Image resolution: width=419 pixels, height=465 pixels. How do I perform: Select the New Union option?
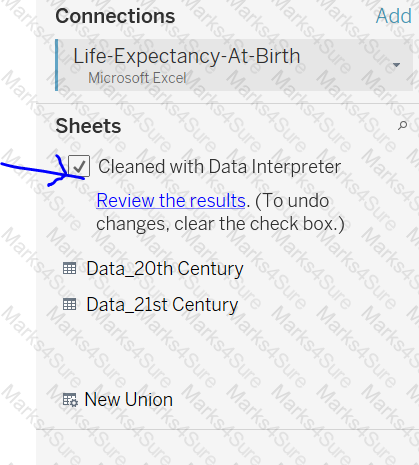[129, 399]
